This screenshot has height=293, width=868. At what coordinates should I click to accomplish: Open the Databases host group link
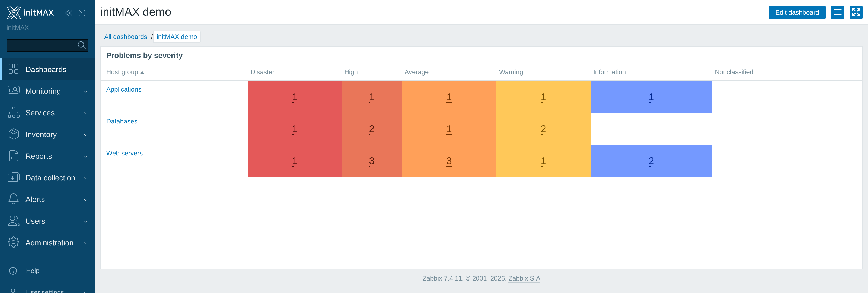pos(122,121)
